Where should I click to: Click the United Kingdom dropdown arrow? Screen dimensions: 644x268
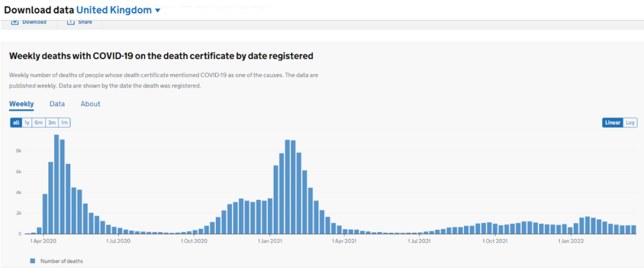[157, 11]
